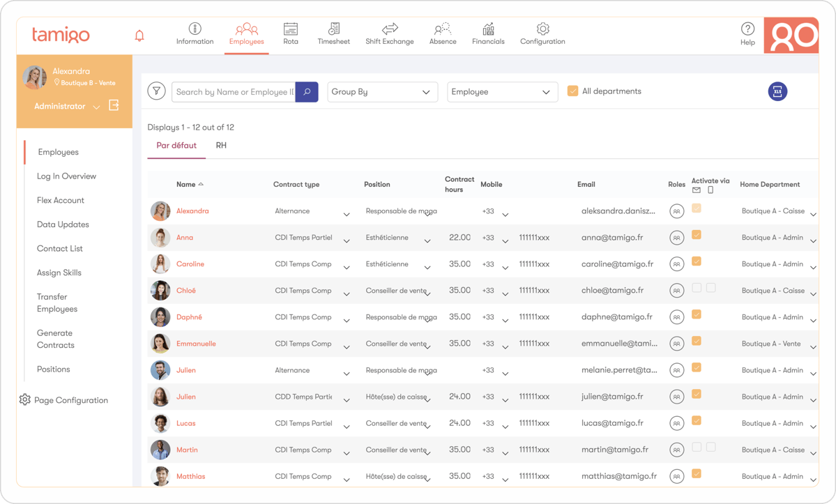
Task: Click the search magnifier button
Action: tap(307, 91)
